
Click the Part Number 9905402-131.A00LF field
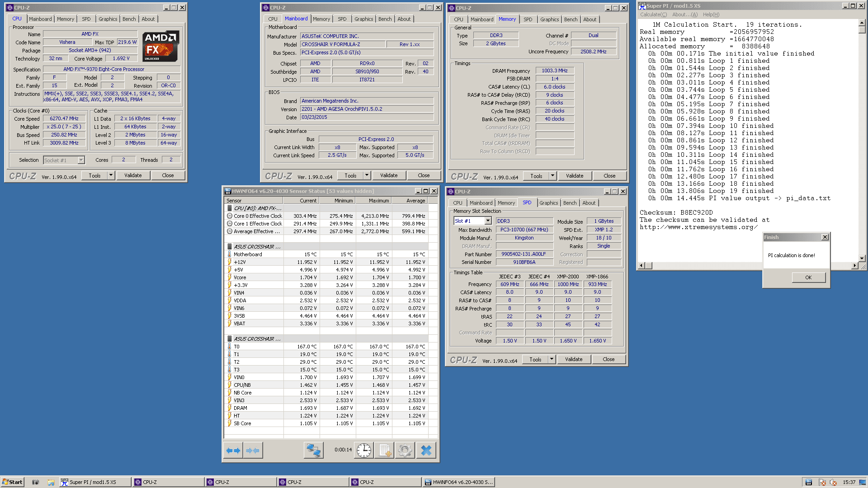coord(524,254)
